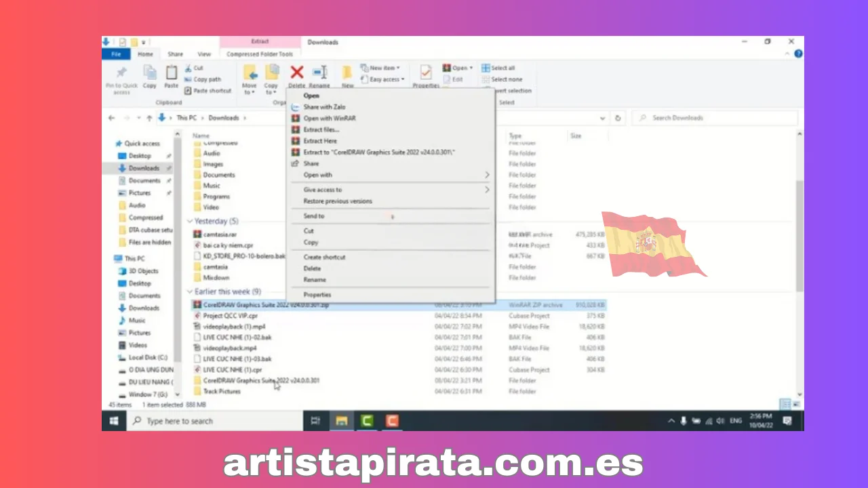
Task: Click the Rename ribbon icon
Action: point(319,72)
